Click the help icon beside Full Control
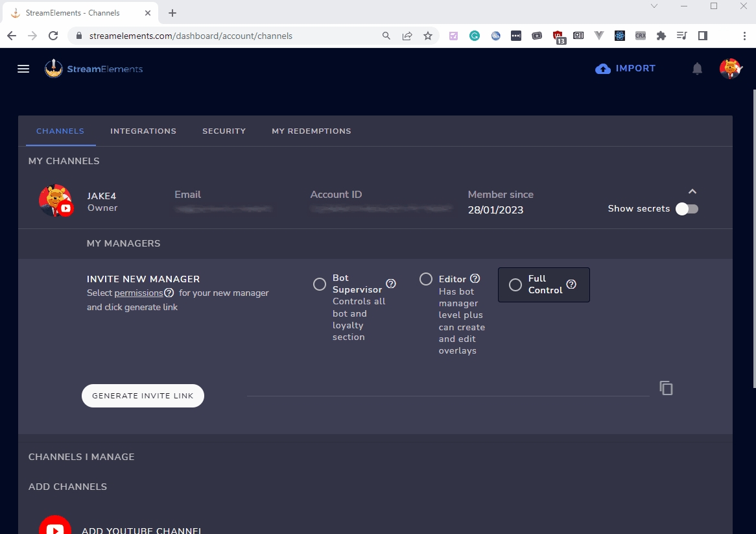This screenshot has height=534, width=756. pos(571,284)
